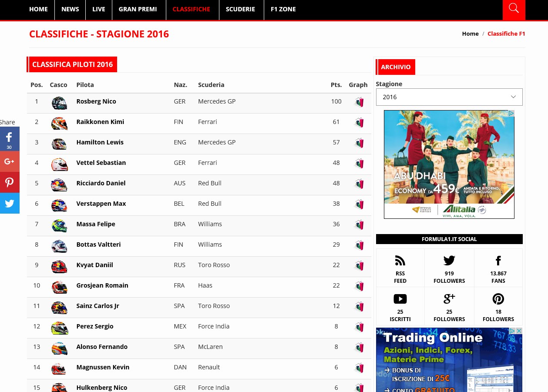Open graph icon for Verstappen Max
548x392 pixels.
359,204
